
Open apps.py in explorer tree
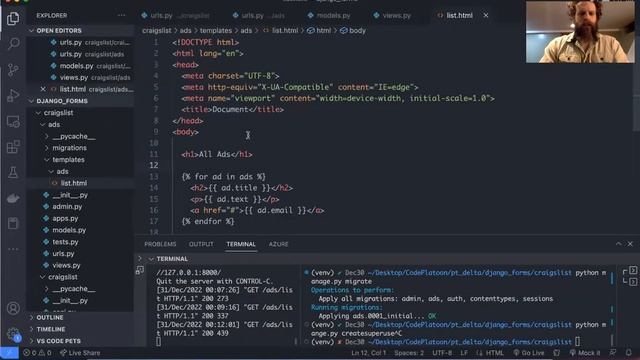pyautogui.click(x=65, y=218)
